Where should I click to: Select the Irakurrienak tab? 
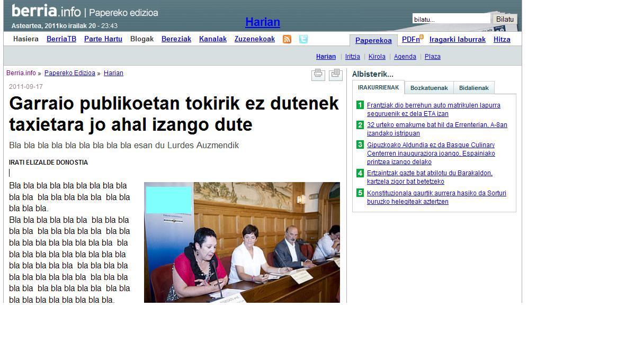[x=378, y=88]
